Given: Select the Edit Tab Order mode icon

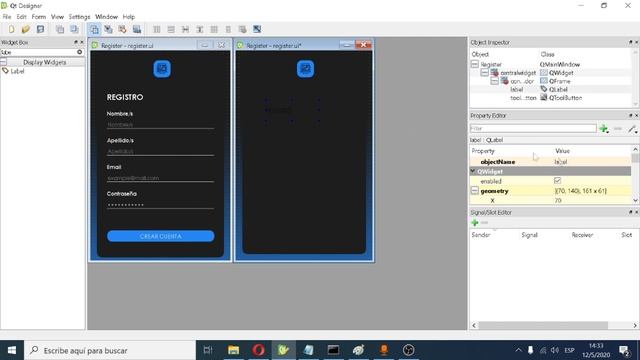Looking at the screenshot, I should coord(137,29).
